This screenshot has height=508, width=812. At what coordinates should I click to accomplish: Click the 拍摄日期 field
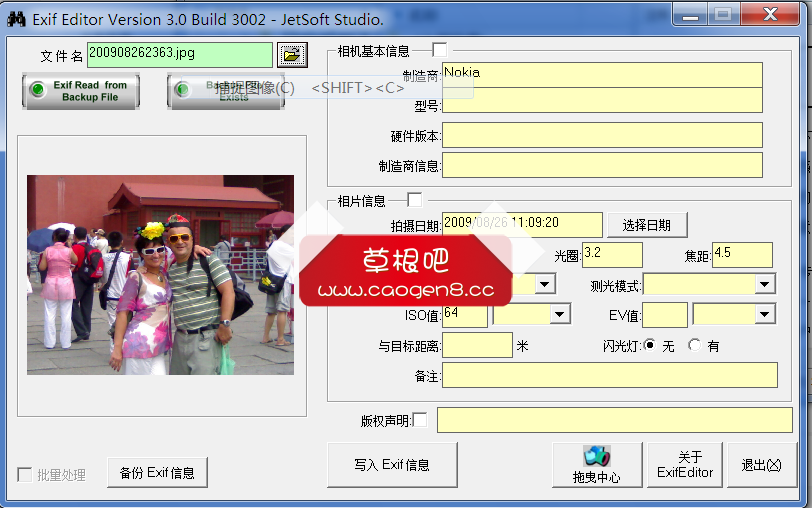[522, 225]
